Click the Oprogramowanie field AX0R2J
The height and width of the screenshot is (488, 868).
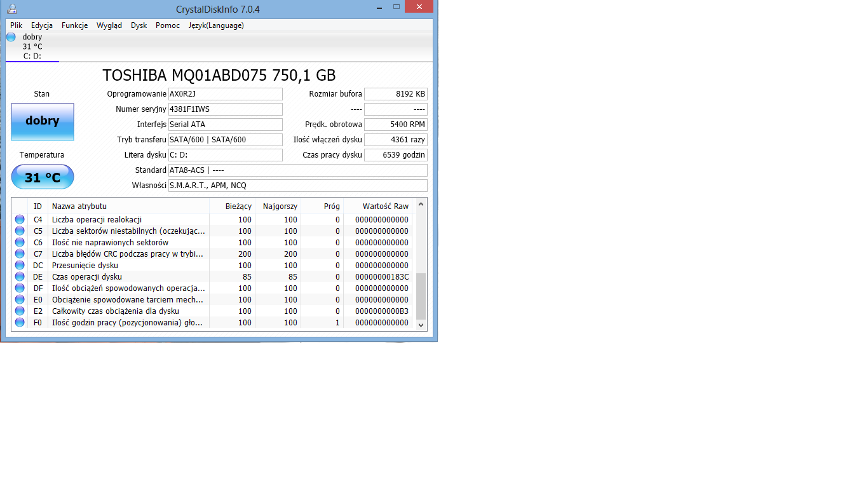coord(225,94)
